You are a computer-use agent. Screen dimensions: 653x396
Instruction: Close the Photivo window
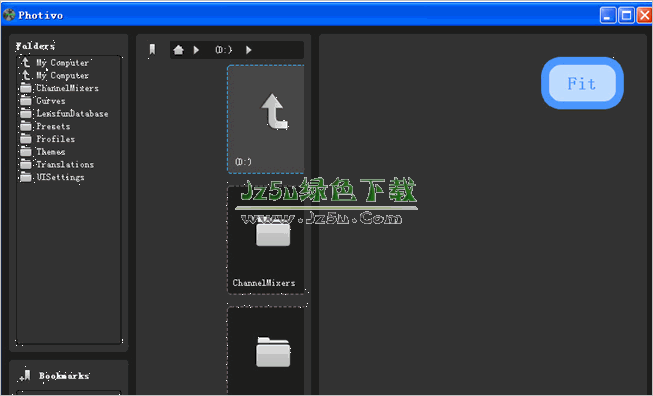pyautogui.click(x=645, y=15)
